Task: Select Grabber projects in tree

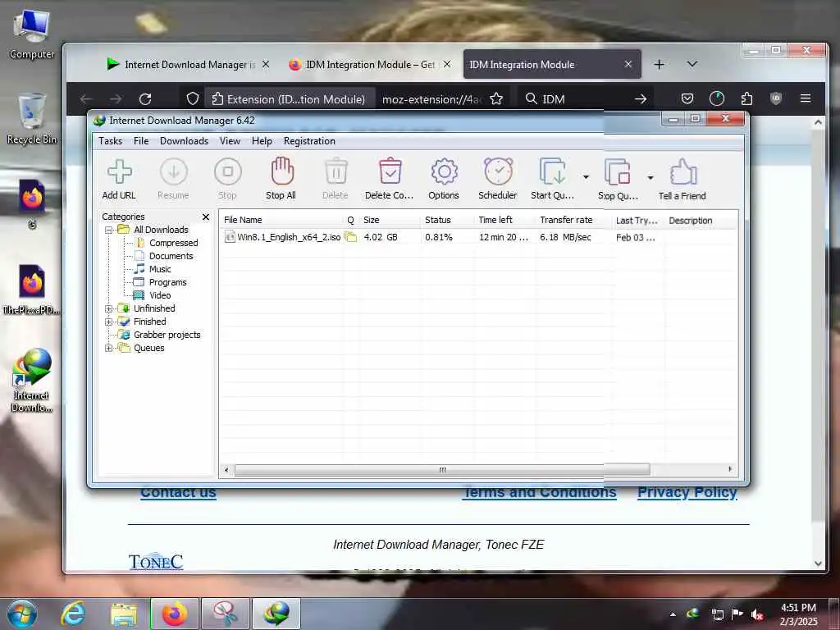Action: [x=167, y=335]
